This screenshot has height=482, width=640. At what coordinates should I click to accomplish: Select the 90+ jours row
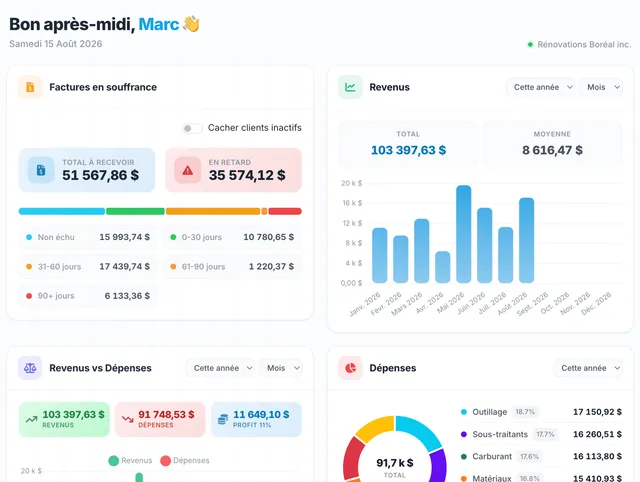pyautogui.click(x=88, y=296)
